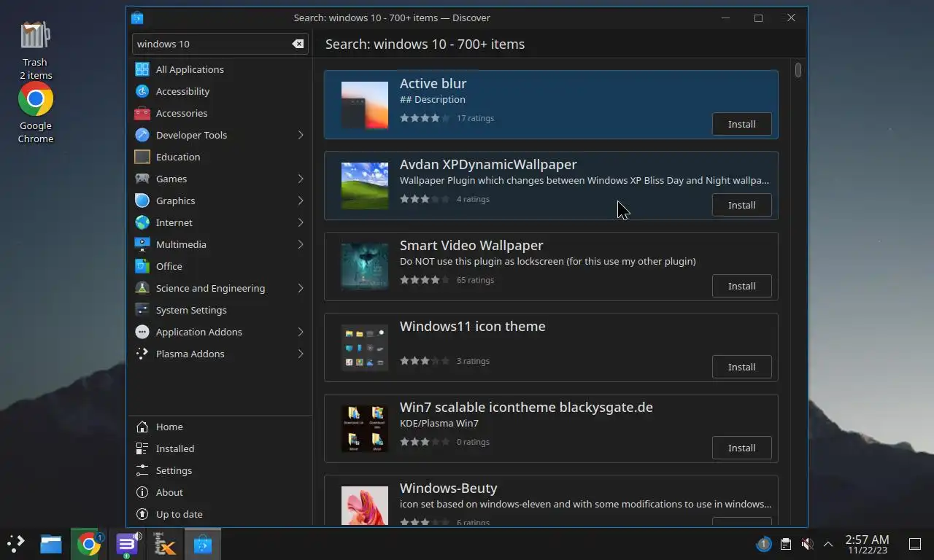Click the results list scrollbar

[798, 70]
